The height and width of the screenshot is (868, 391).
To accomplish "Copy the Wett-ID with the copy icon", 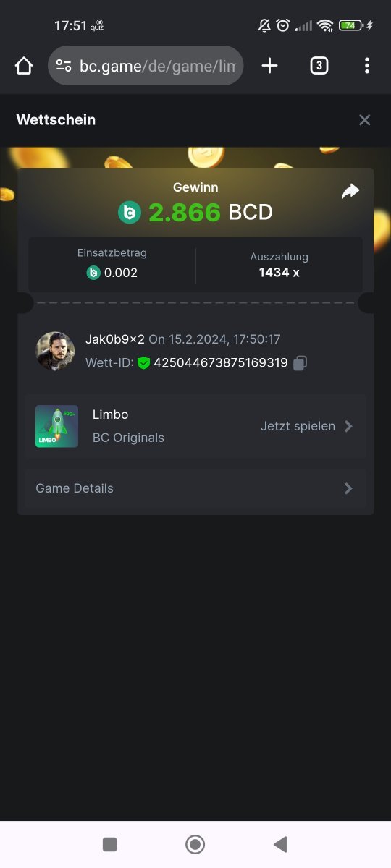I will pos(300,363).
